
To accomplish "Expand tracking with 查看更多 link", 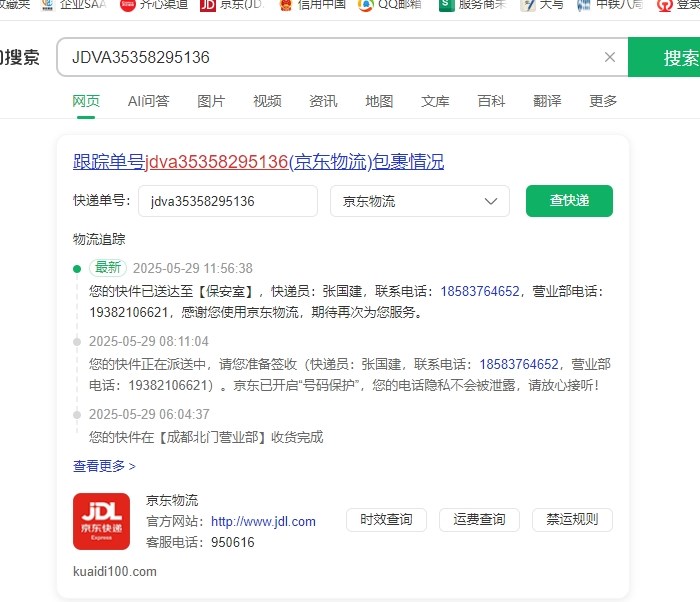I will 104,466.
